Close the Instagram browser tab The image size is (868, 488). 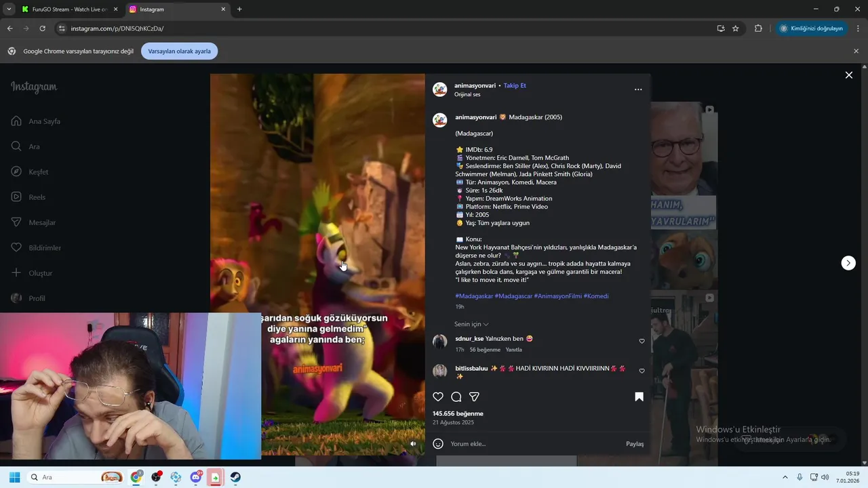[x=223, y=9]
